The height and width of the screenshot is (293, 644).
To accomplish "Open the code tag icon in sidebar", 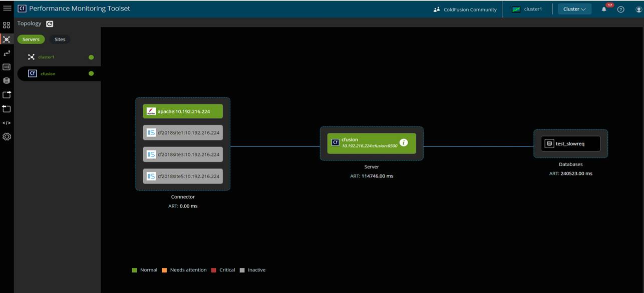I will click(x=7, y=122).
